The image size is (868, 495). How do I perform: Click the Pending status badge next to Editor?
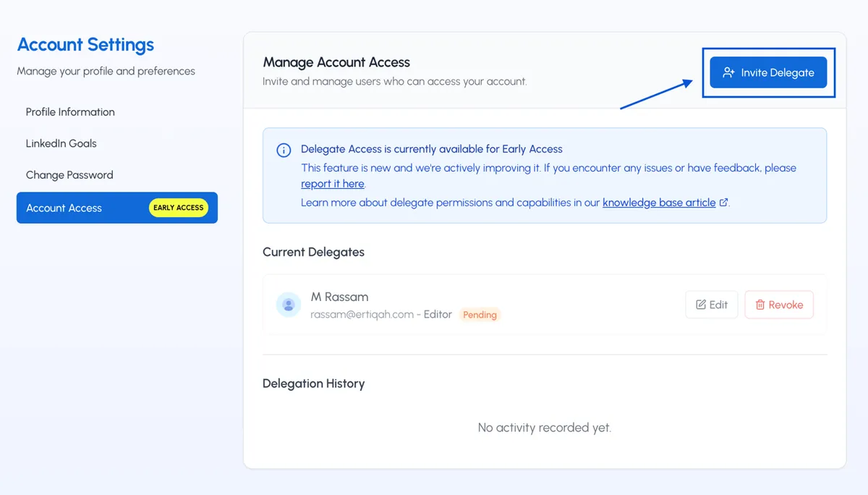pos(480,315)
